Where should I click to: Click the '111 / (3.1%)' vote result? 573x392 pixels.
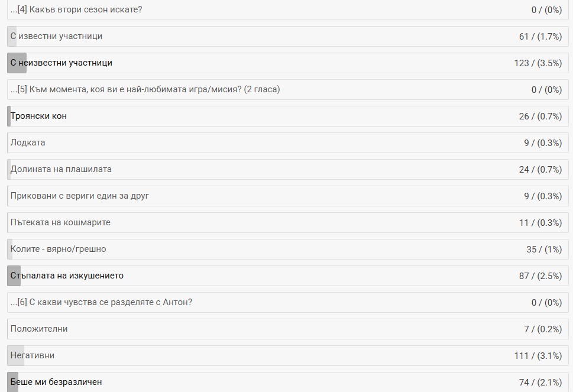tap(538, 356)
